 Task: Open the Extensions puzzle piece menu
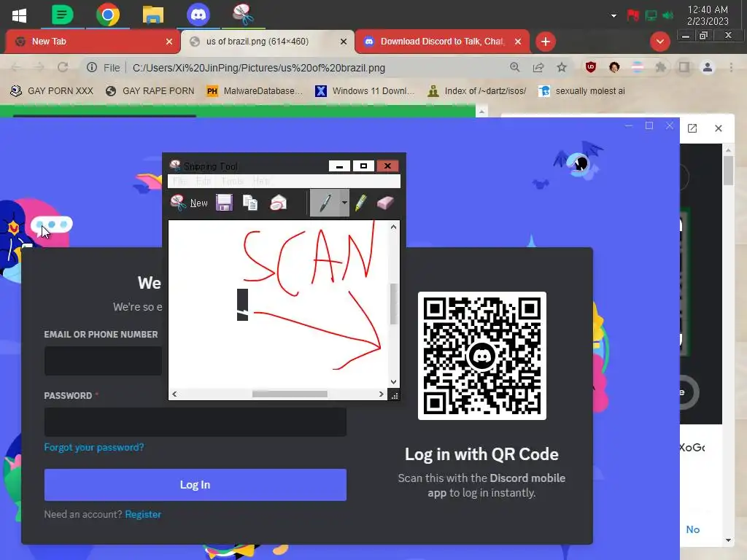(x=661, y=68)
